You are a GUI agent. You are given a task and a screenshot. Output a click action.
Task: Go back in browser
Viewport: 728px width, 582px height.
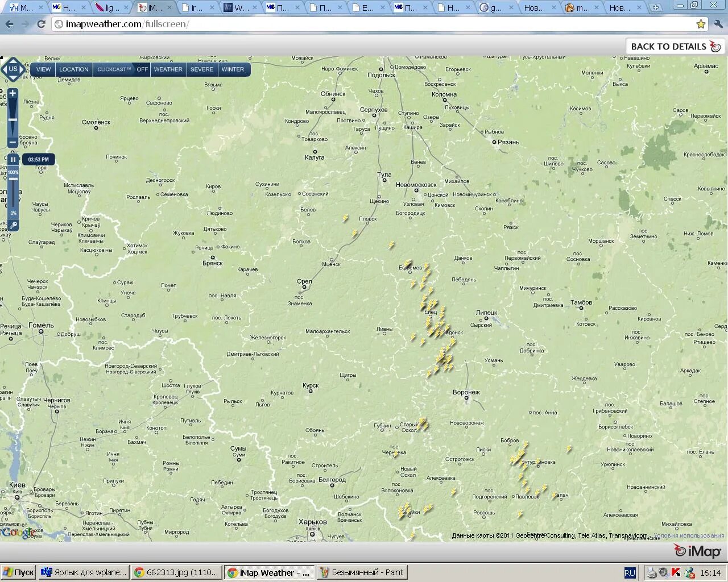pos(9,24)
